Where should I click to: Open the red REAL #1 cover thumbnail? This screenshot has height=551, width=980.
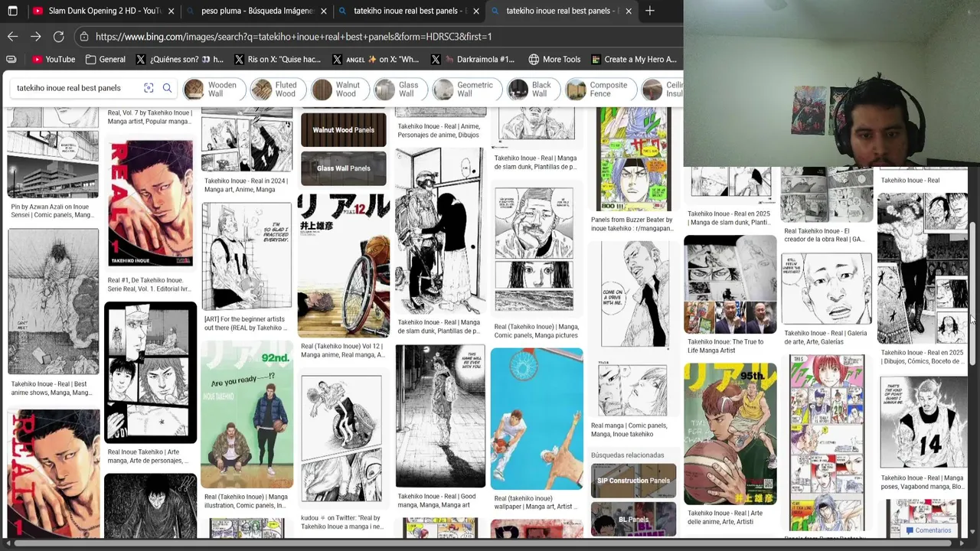point(150,204)
